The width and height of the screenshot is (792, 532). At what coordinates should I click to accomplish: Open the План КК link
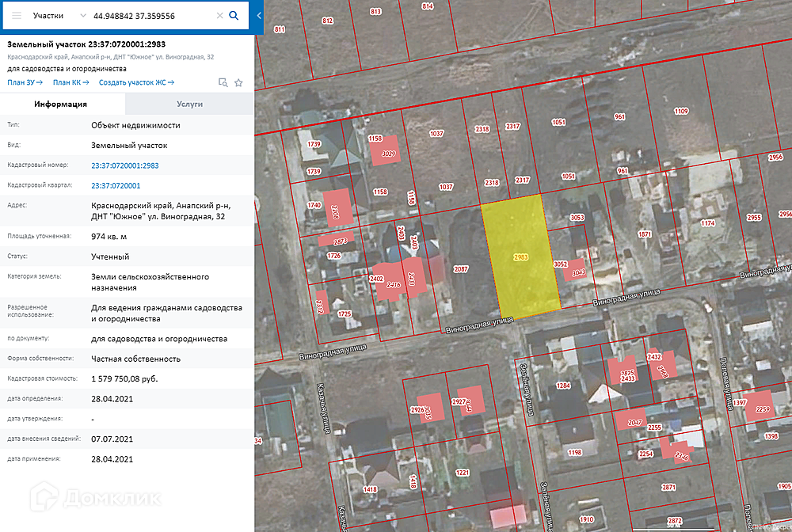(70, 82)
